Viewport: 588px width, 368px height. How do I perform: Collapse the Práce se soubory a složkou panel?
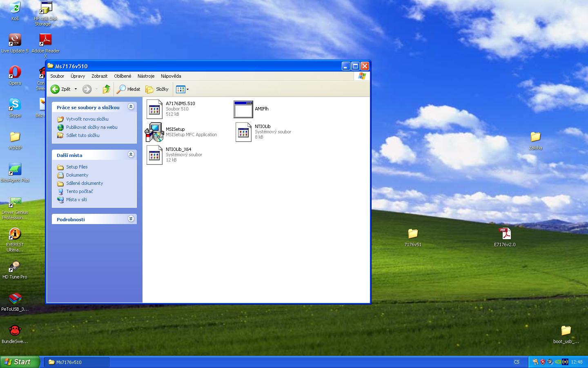coord(131,107)
